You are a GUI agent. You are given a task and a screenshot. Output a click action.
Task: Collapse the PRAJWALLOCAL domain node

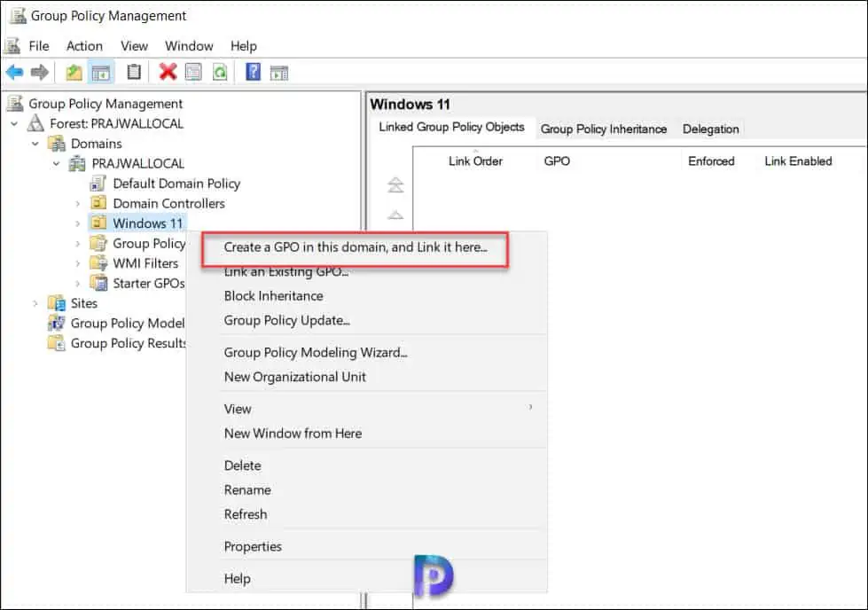click(57, 163)
